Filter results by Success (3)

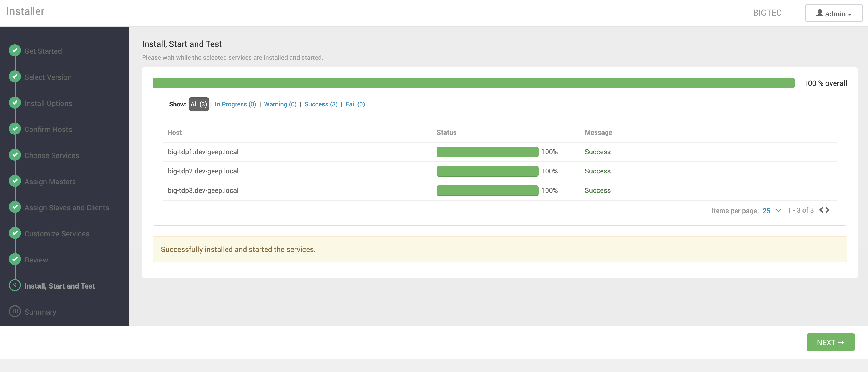[321, 104]
